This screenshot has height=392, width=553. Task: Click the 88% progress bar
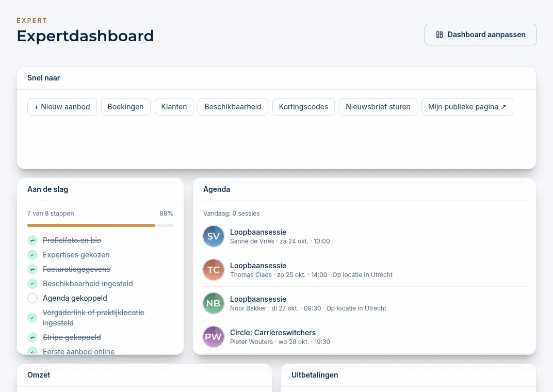100,225
